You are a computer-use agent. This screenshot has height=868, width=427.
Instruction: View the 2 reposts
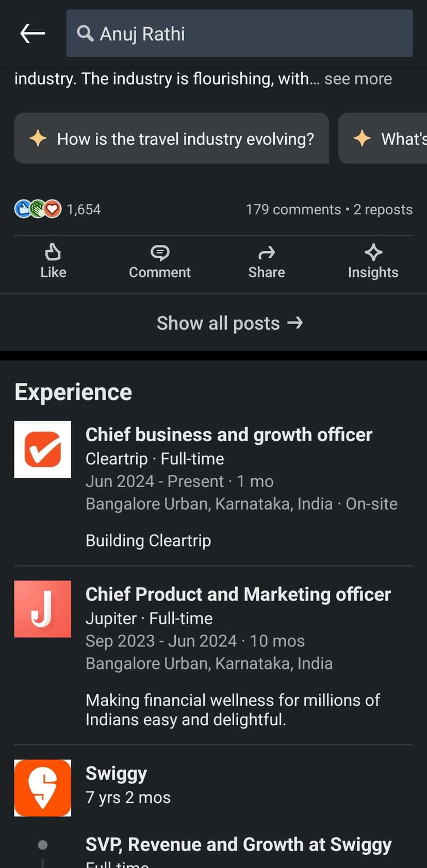click(383, 209)
